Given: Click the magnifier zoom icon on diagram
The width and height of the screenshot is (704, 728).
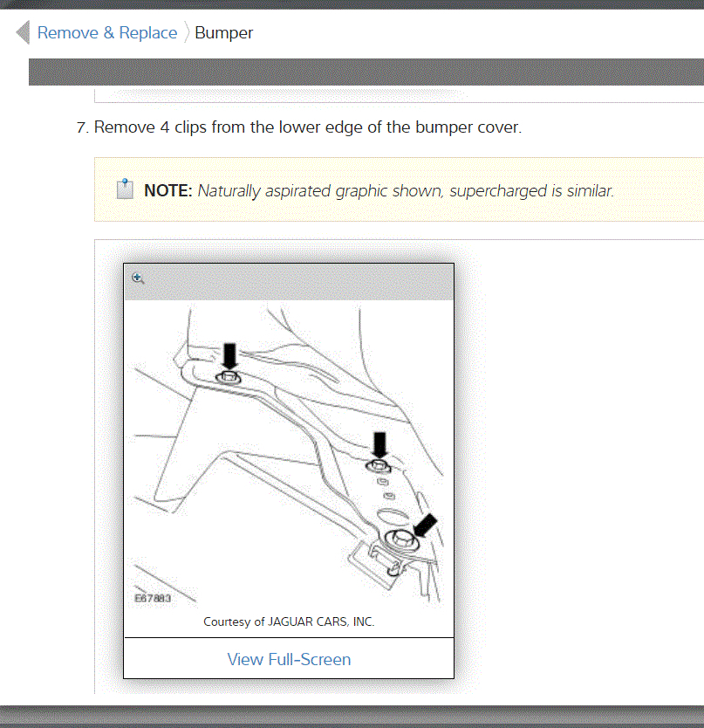Looking at the screenshot, I should (x=138, y=278).
